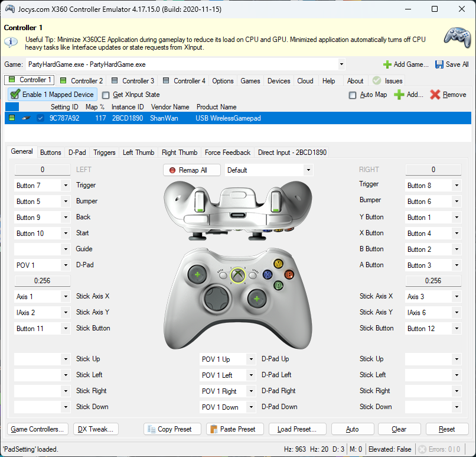Click the Save All floppy disk icon
This screenshot has width=476, height=457.
pyautogui.click(x=439, y=64)
